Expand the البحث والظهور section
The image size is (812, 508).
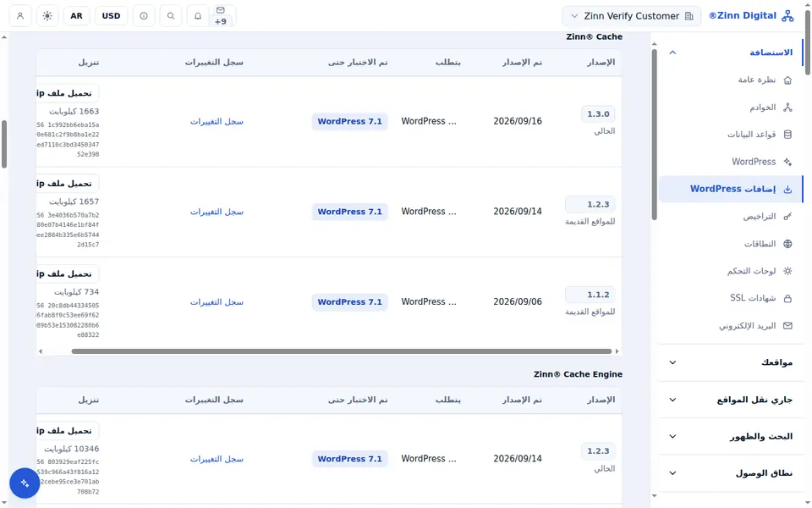point(731,437)
